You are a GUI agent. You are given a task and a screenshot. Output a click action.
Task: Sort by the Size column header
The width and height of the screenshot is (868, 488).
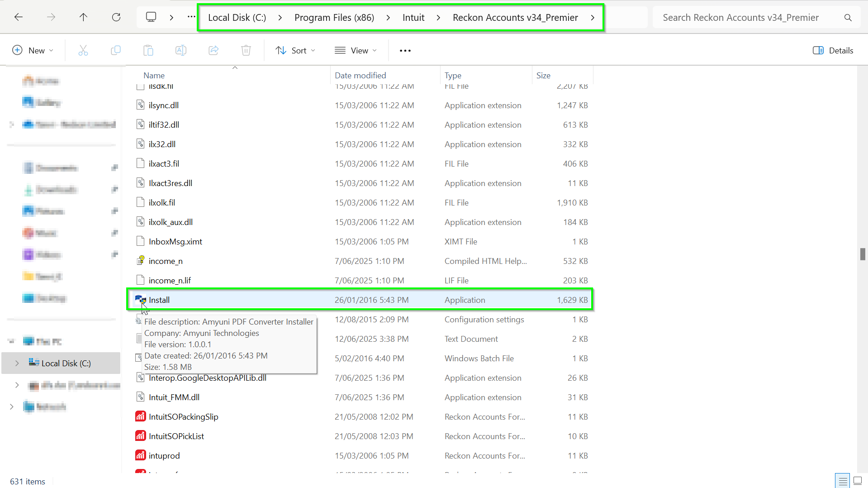point(543,75)
